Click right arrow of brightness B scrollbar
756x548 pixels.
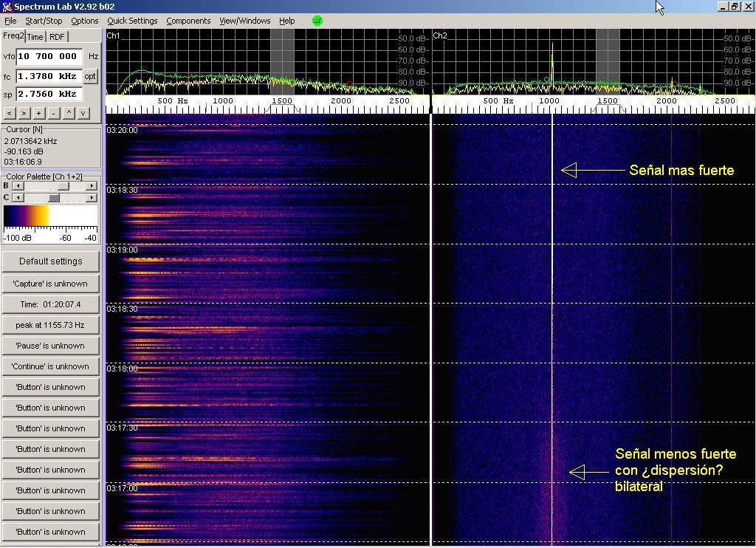coord(92,186)
